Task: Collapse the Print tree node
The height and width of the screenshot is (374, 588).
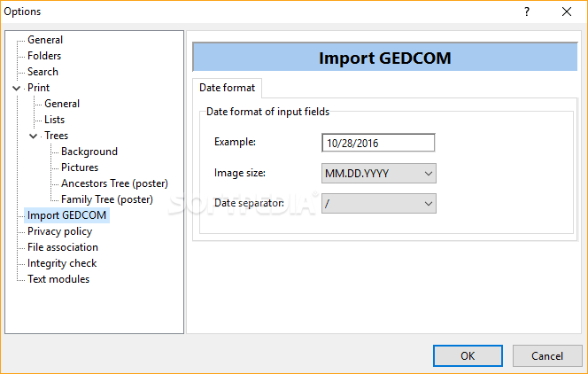Action: 17,88
